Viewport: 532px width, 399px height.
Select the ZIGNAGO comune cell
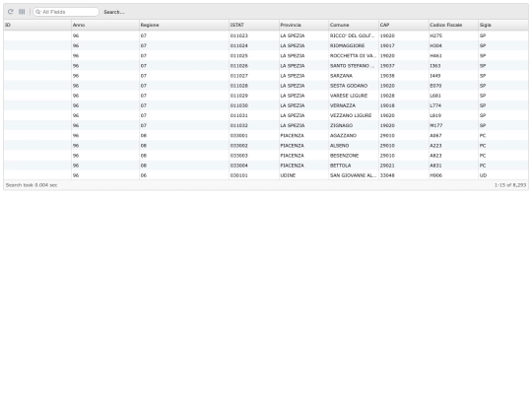pos(354,125)
